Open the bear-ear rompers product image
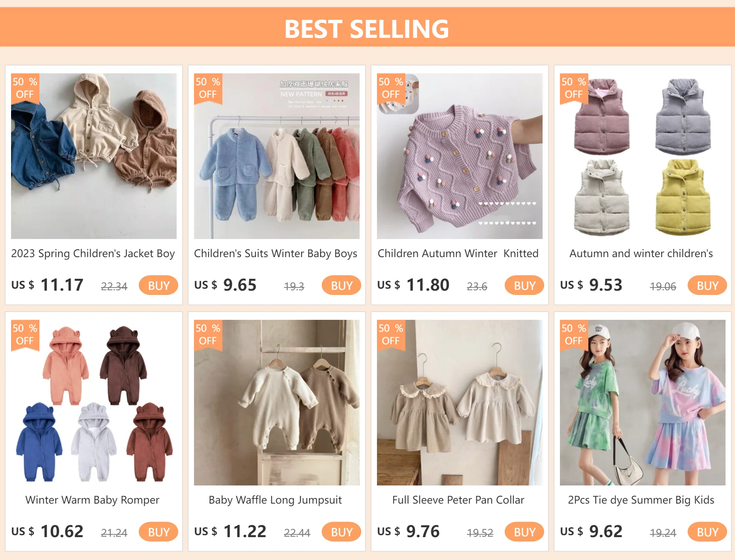 (94, 403)
